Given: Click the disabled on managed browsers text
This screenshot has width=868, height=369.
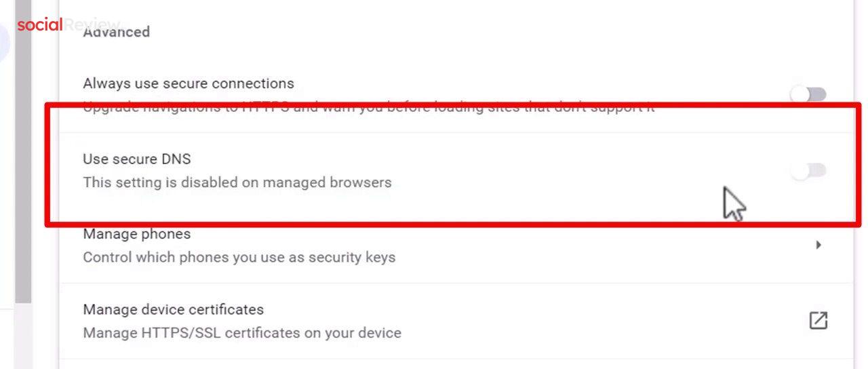Looking at the screenshot, I should [237, 182].
